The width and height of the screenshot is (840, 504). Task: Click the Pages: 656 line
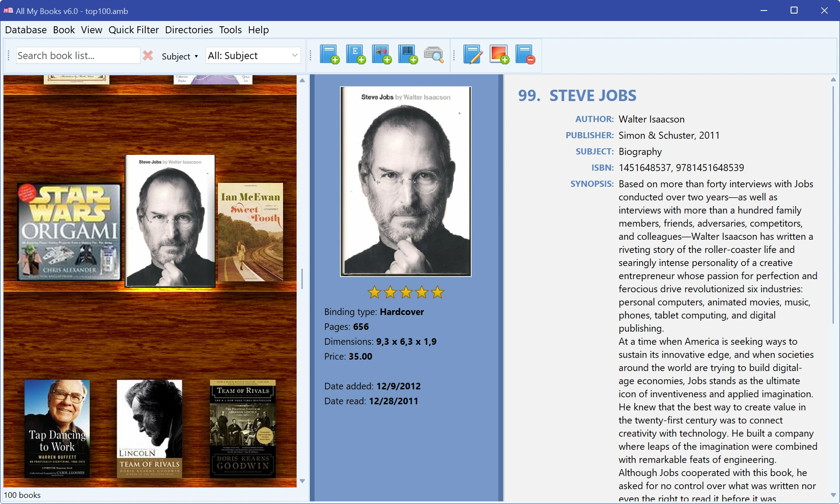point(346,326)
